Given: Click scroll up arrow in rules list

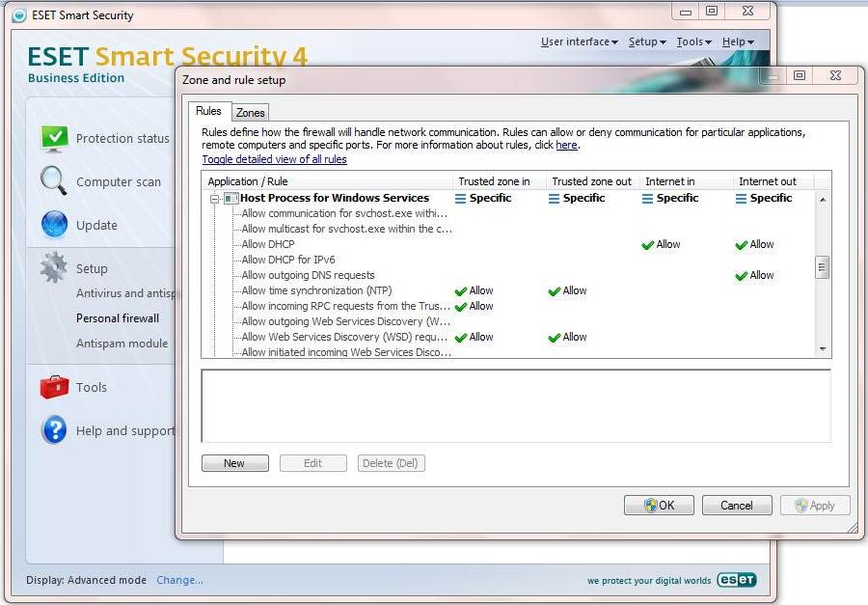Looking at the screenshot, I should click(823, 199).
